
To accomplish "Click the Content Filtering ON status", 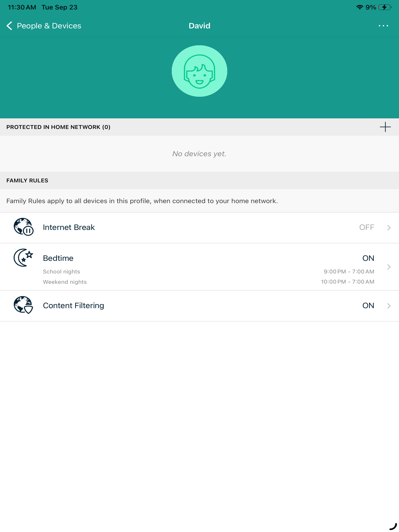I will [x=368, y=305].
